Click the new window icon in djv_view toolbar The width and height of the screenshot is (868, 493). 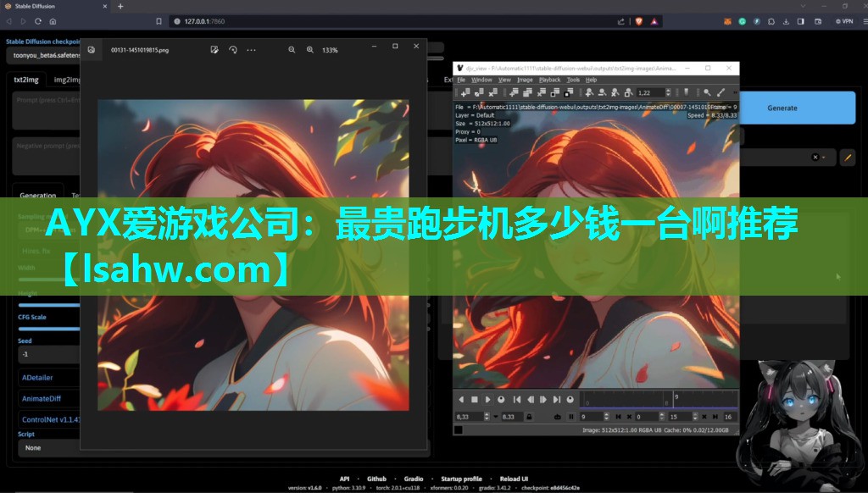click(x=465, y=92)
